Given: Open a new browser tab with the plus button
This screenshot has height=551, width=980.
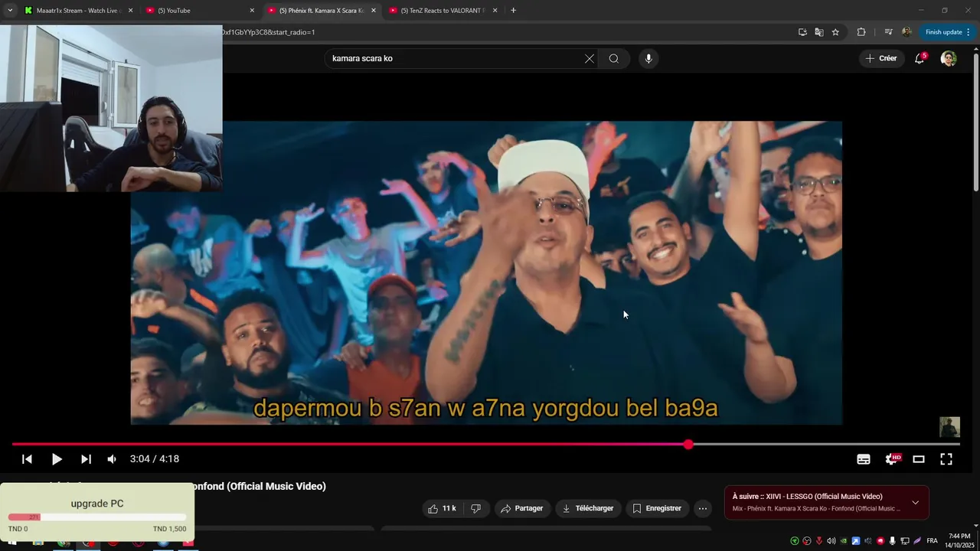Looking at the screenshot, I should point(513,11).
